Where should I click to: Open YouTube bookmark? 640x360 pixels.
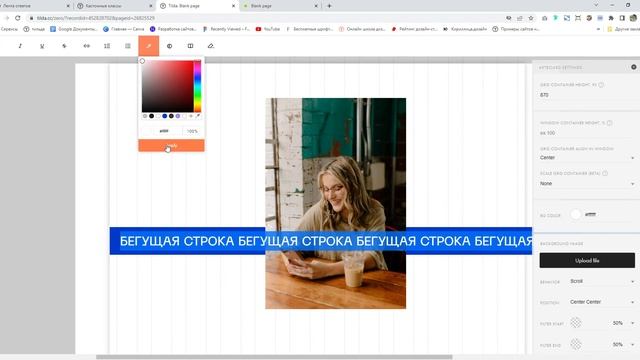coord(268,29)
